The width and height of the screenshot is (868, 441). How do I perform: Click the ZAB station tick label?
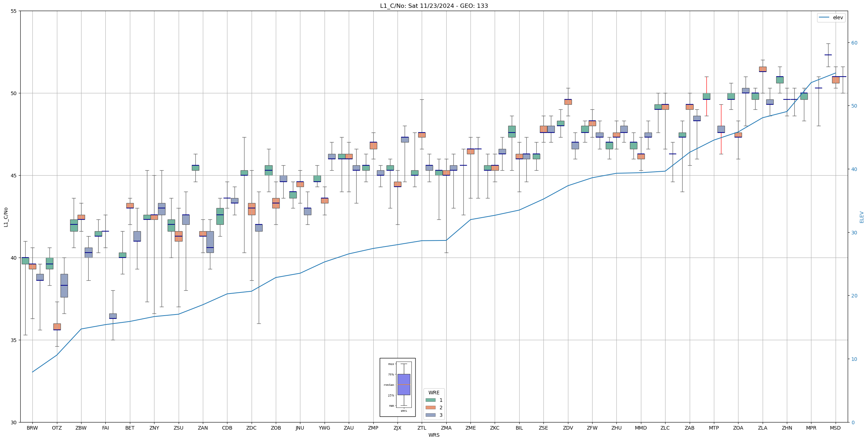689,428
